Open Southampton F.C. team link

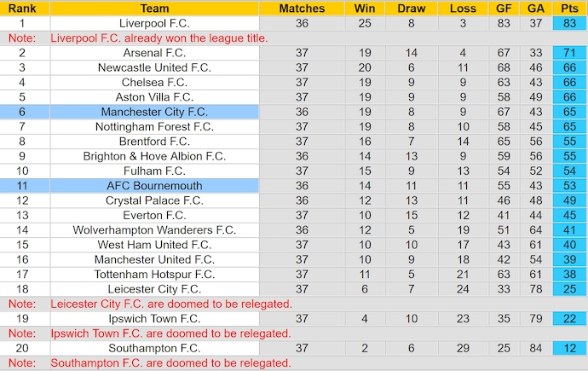pyautogui.click(x=154, y=348)
